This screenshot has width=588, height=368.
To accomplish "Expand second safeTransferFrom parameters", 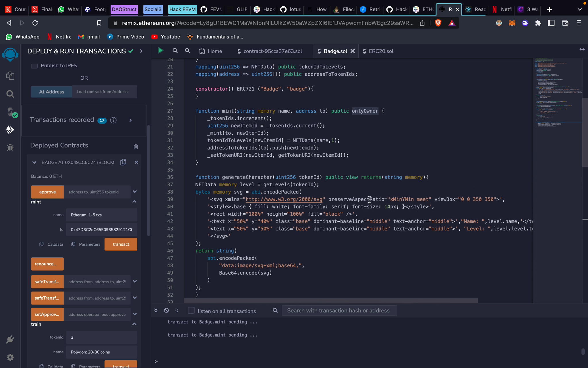I will pos(135,298).
